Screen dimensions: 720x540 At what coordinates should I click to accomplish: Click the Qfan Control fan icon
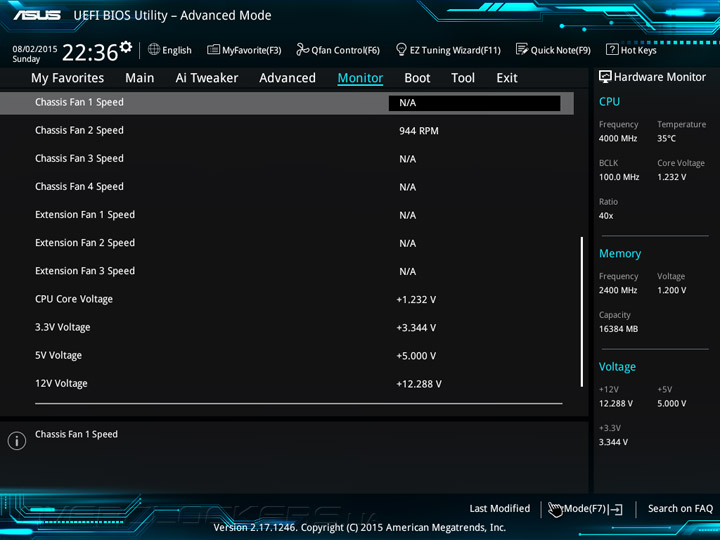tap(302, 50)
